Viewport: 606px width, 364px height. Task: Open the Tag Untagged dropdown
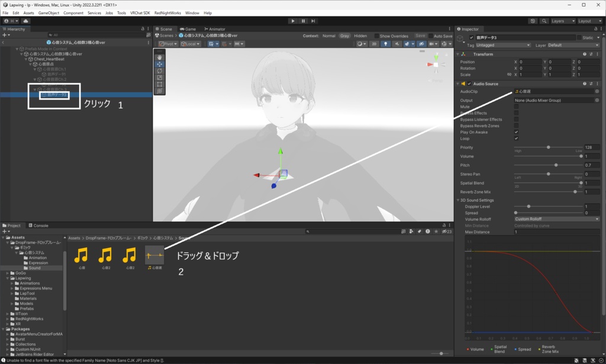pos(503,45)
